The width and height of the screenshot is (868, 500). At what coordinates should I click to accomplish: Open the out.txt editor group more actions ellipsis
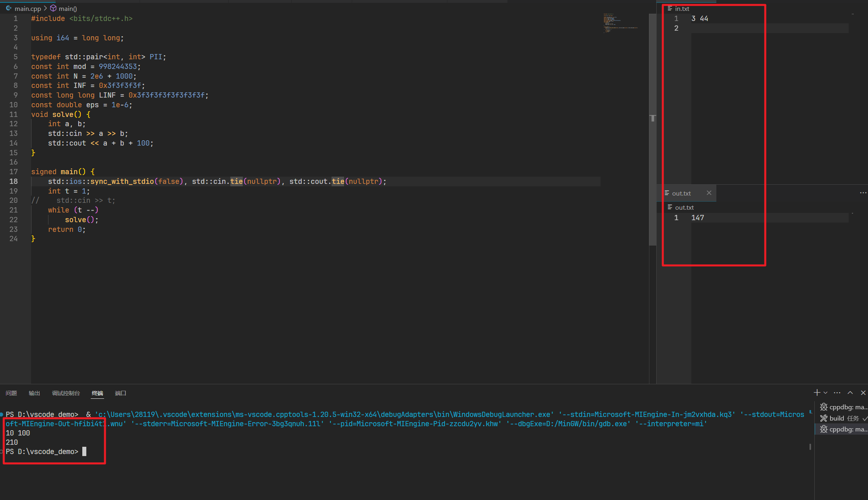863,193
